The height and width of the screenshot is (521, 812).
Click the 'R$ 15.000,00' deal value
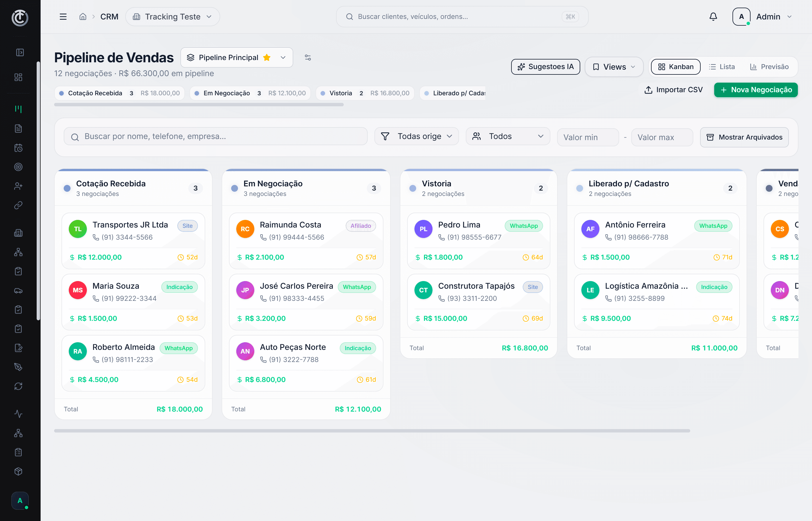[445, 318]
